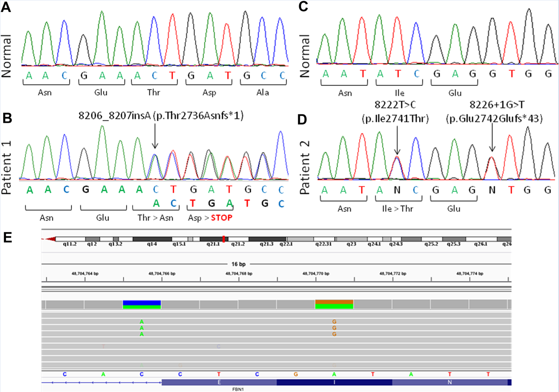Click the 8226+1G>T mutation label

(497, 105)
